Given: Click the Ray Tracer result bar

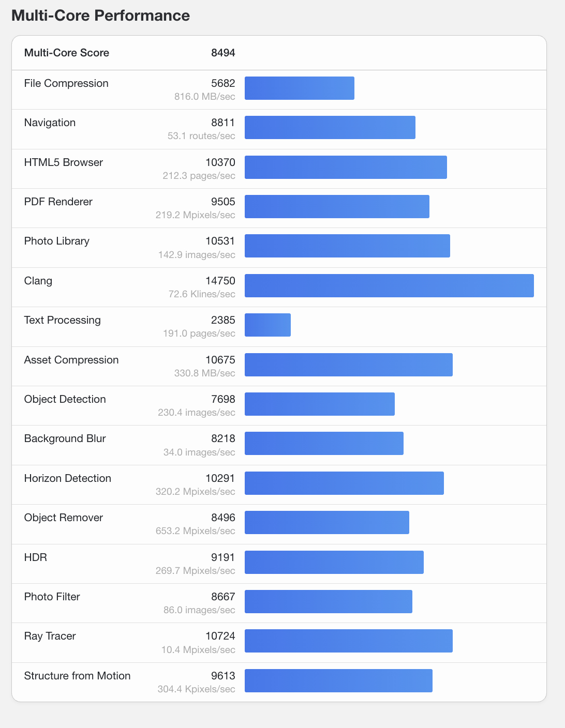Looking at the screenshot, I should click(348, 641).
